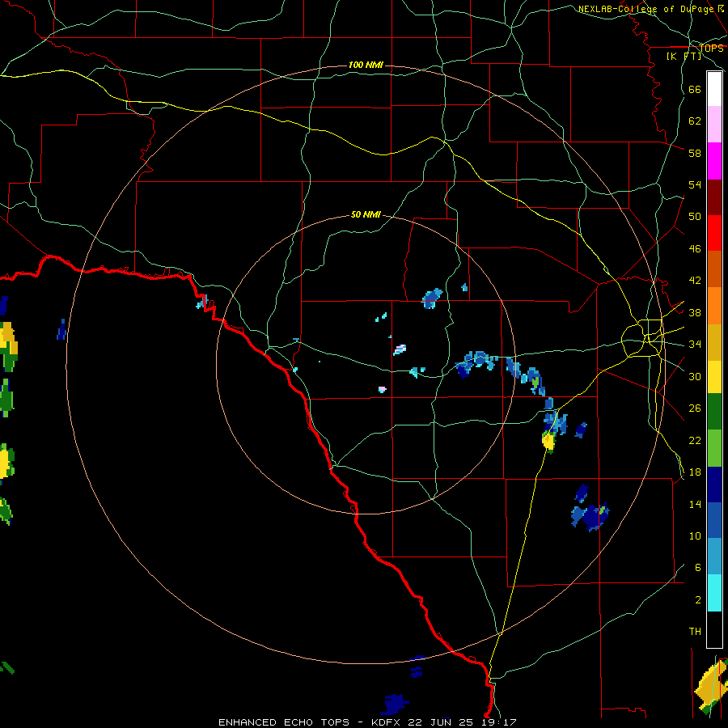The image size is (728, 728).
Task: Click the legend value "26"
Action: point(695,408)
